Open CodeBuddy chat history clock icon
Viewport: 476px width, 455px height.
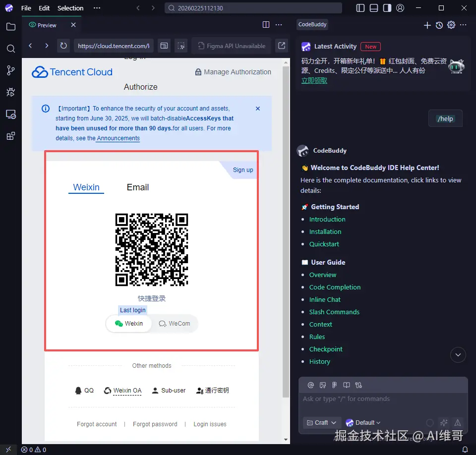pos(439,25)
